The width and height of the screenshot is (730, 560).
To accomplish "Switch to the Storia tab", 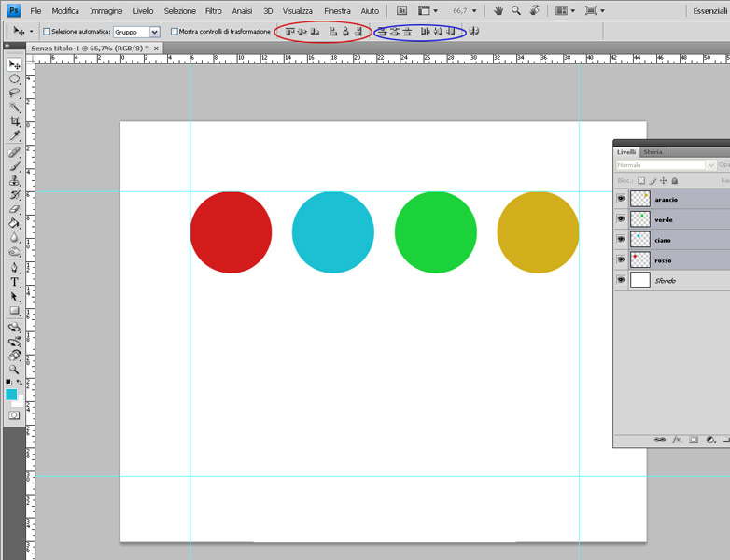I will [653, 151].
